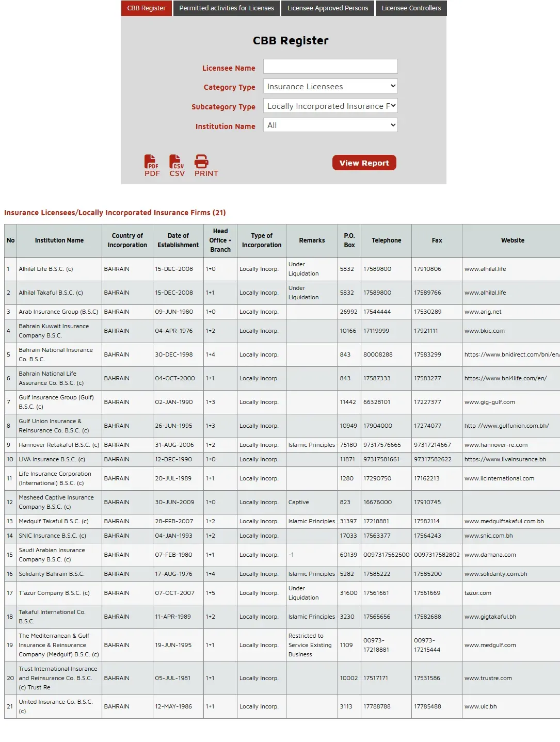Click the Institution Name column header

[x=59, y=240]
